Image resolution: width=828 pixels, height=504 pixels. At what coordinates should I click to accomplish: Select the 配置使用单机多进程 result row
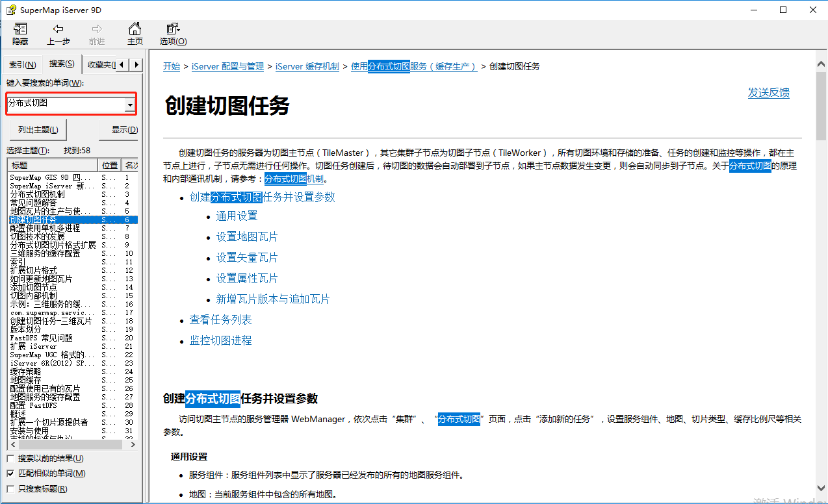point(73,228)
